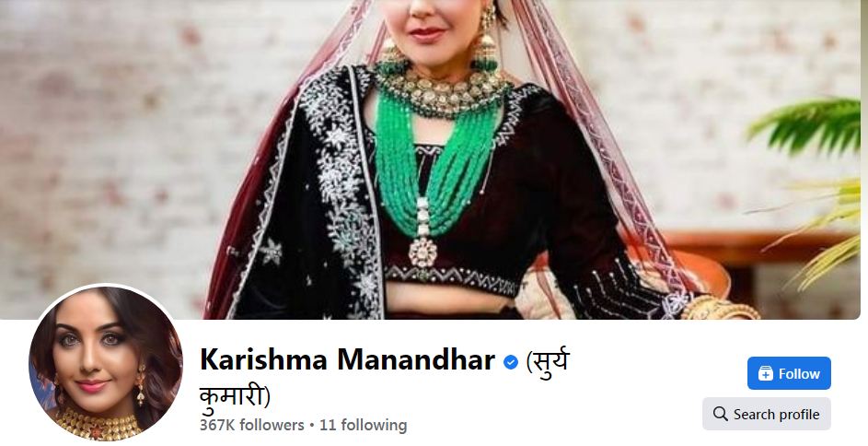Click the magnifying glass icon
Image resolution: width=868 pixels, height=446 pixels.
pos(720,414)
